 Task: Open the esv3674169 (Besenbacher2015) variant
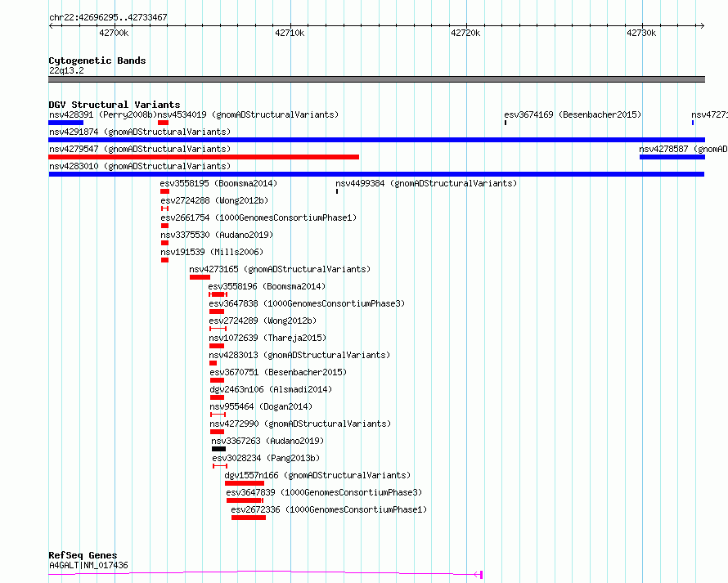click(573, 114)
